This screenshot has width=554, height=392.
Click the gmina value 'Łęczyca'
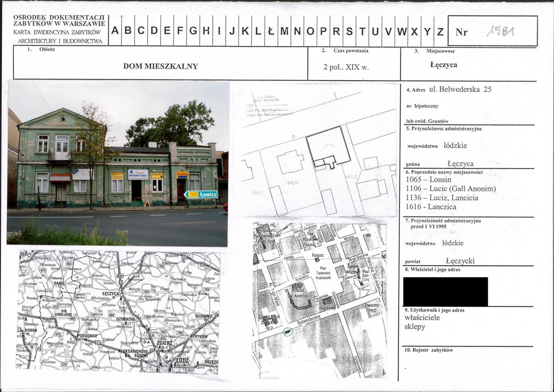tap(460, 164)
